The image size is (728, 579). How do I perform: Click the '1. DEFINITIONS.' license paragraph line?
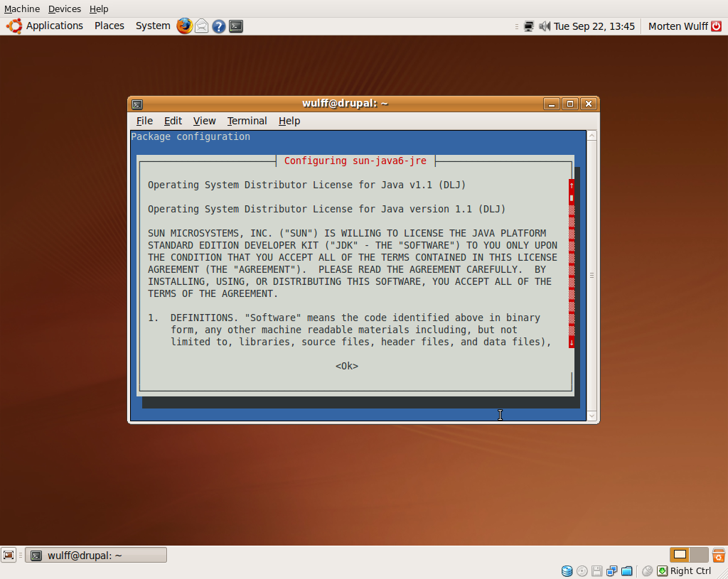344,318
